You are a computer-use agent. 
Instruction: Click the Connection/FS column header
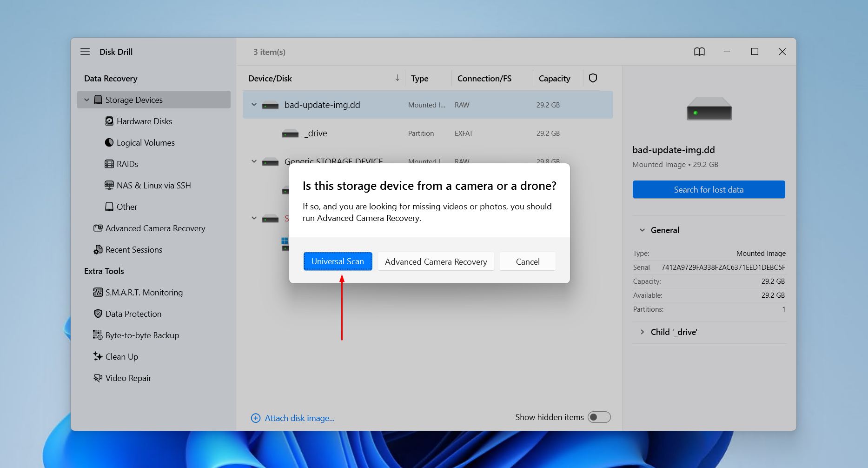tap(484, 78)
